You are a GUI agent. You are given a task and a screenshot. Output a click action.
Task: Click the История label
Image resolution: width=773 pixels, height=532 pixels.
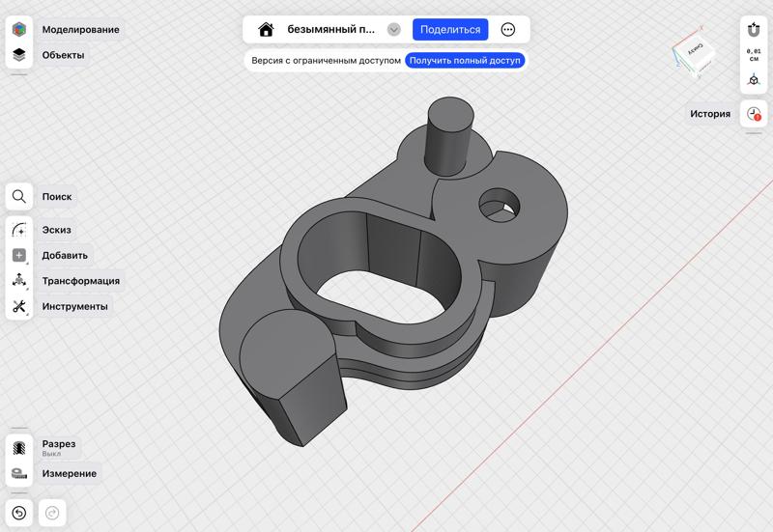[710, 114]
